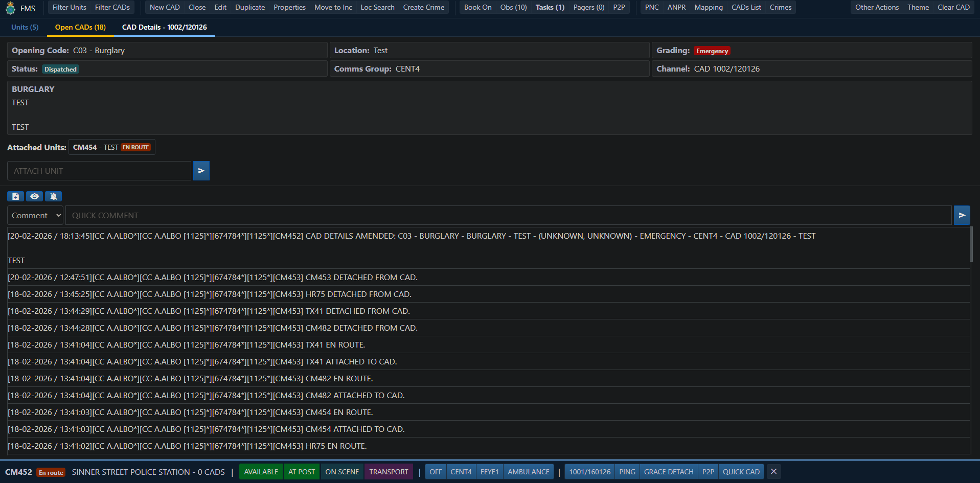Open the Theme menu
The height and width of the screenshot is (483, 980).
point(918,7)
